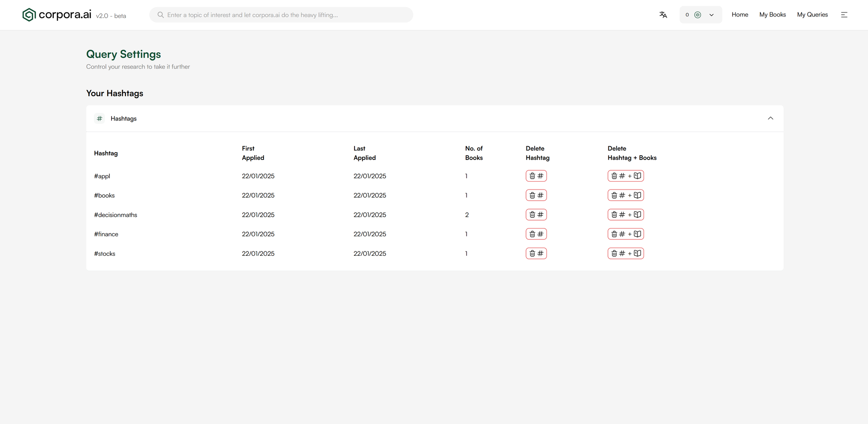The width and height of the screenshot is (868, 424).
Task: Delete the #books hashtag only
Action: click(x=536, y=196)
